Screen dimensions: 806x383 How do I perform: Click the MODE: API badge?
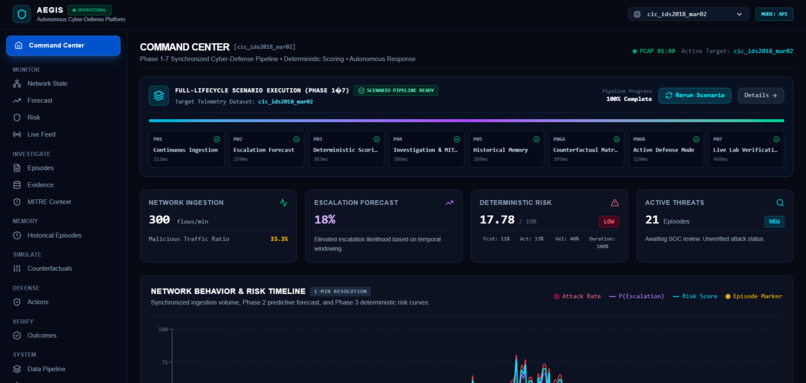tap(774, 14)
